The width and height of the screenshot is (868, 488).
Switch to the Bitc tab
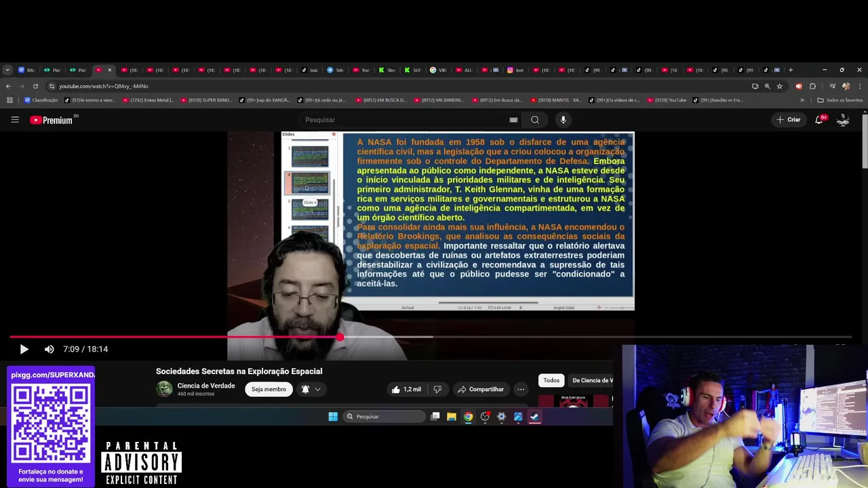(x=26, y=70)
